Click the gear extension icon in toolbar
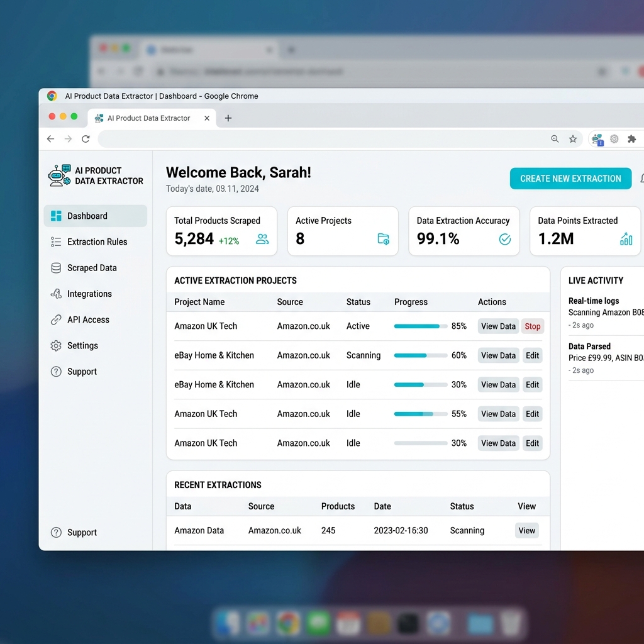 click(614, 139)
